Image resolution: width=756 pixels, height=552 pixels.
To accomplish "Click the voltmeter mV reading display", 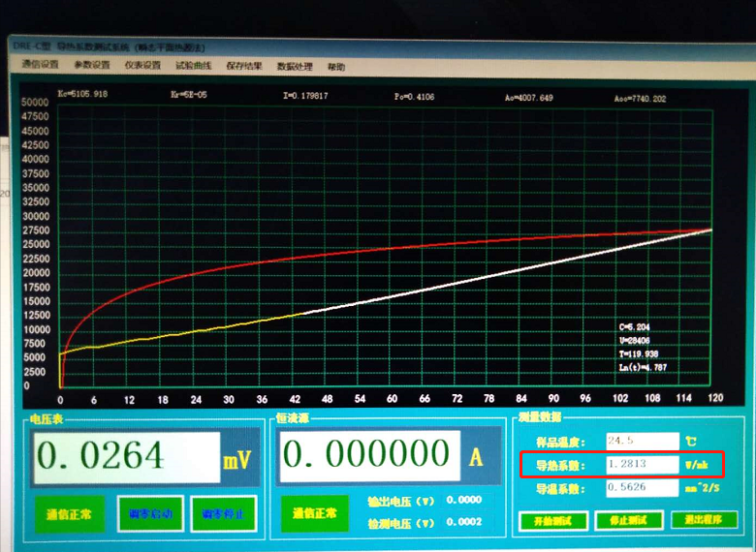I will [x=126, y=456].
